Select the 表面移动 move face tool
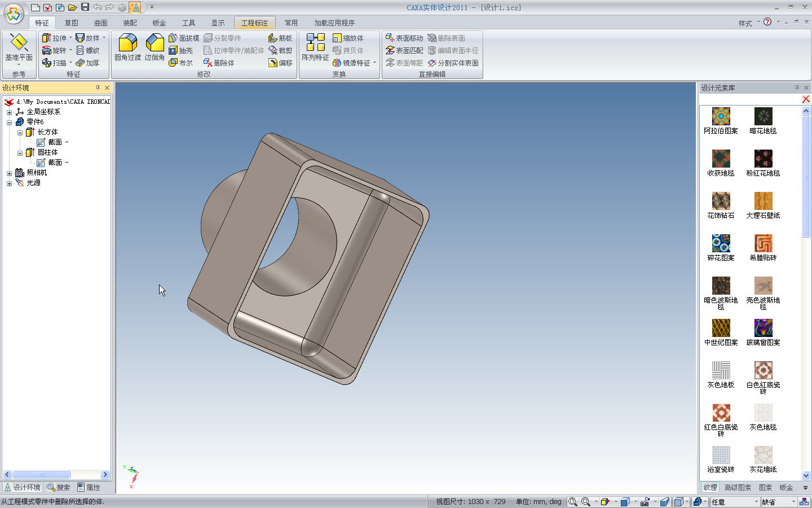The width and height of the screenshot is (812, 508). coord(404,38)
